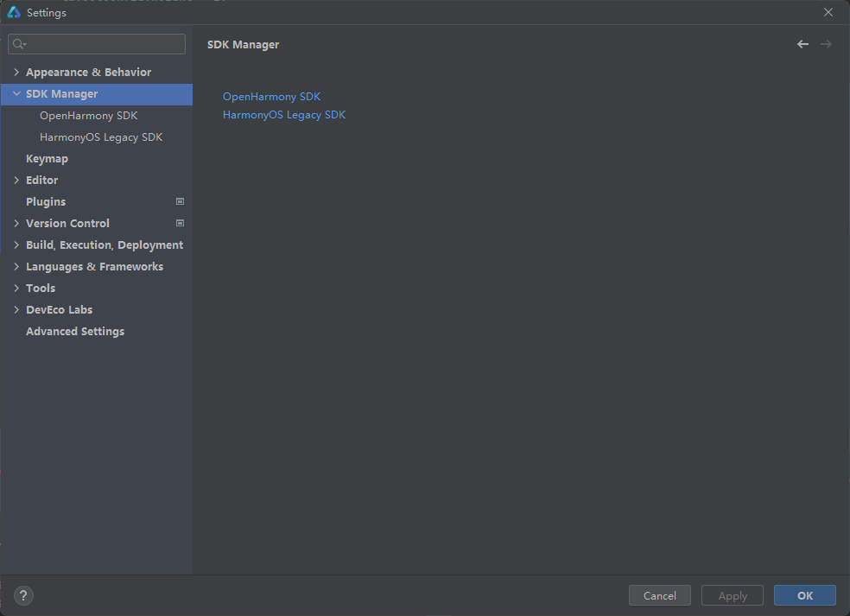Click the help question mark icon
Viewport: 850px width, 616px height.
23,595
